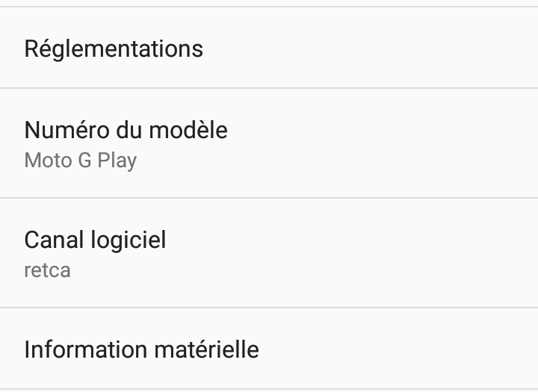
Task: Select the Canal logiciel item
Action: (x=269, y=253)
